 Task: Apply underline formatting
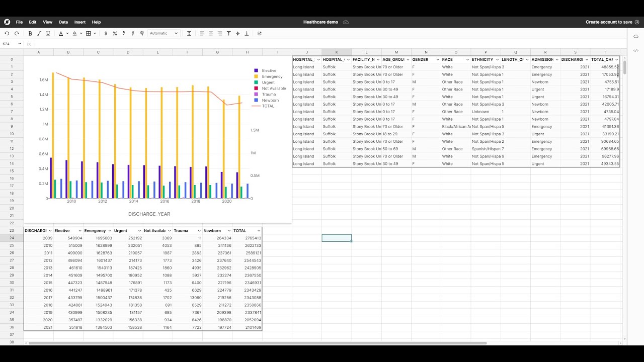(48, 33)
